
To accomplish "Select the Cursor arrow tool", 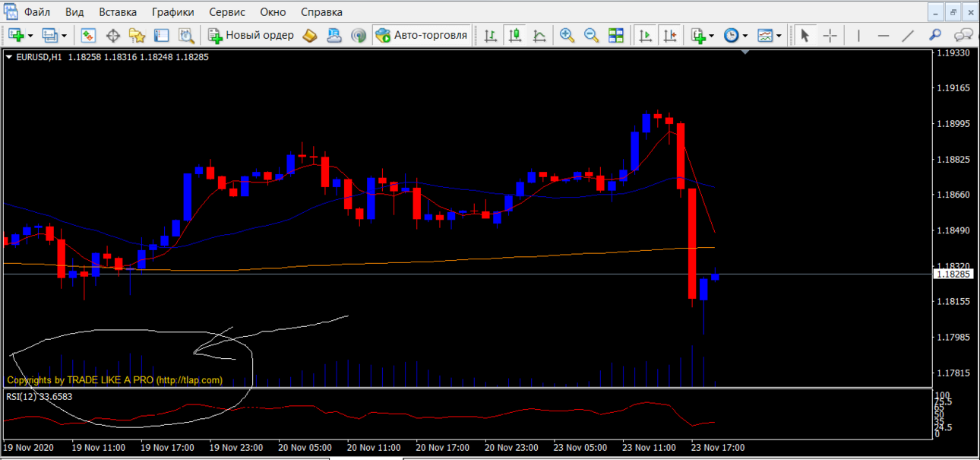I will point(805,35).
